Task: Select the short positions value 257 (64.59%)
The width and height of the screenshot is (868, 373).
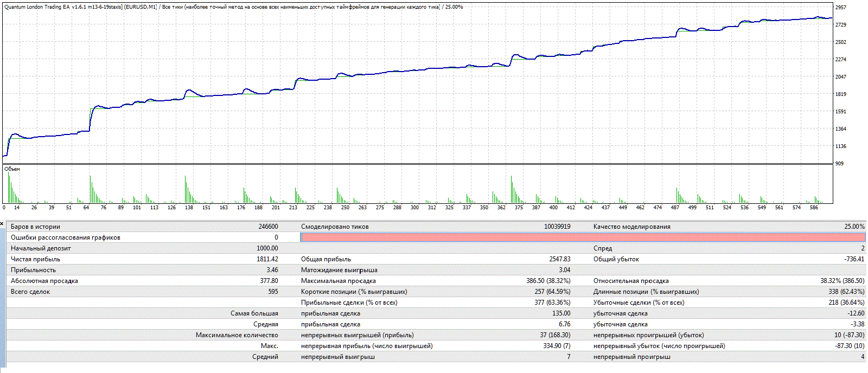Action: pyautogui.click(x=552, y=292)
